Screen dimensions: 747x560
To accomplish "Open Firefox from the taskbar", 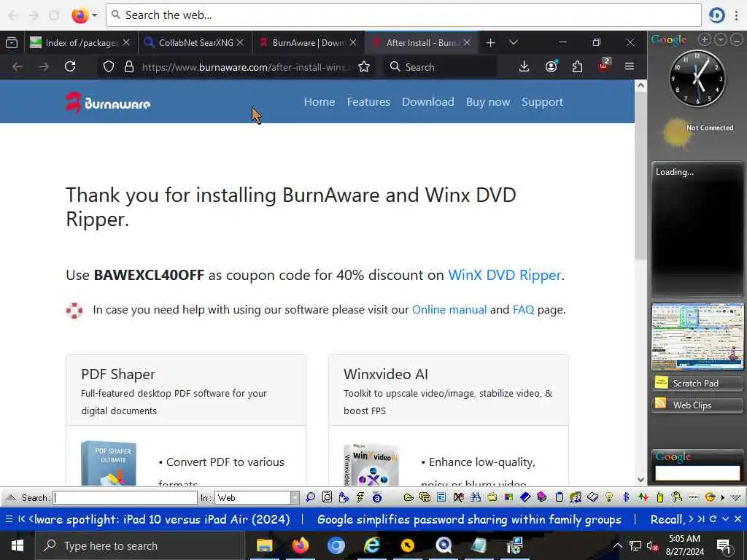I will click(300, 545).
